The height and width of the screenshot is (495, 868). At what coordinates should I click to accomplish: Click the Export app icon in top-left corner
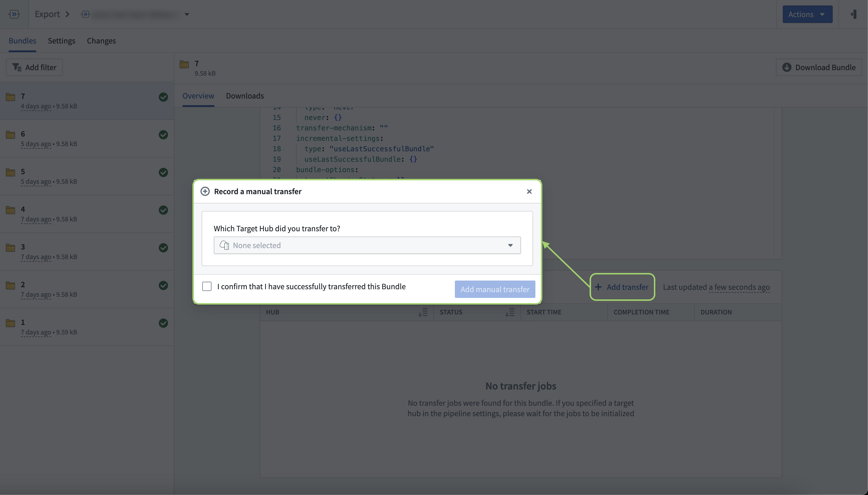tap(14, 14)
